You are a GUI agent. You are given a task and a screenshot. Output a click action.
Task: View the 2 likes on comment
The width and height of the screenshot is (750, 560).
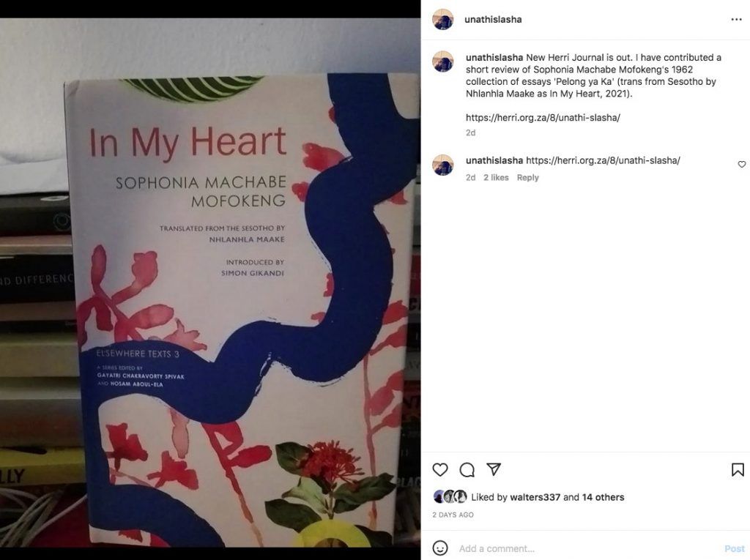pos(496,177)
